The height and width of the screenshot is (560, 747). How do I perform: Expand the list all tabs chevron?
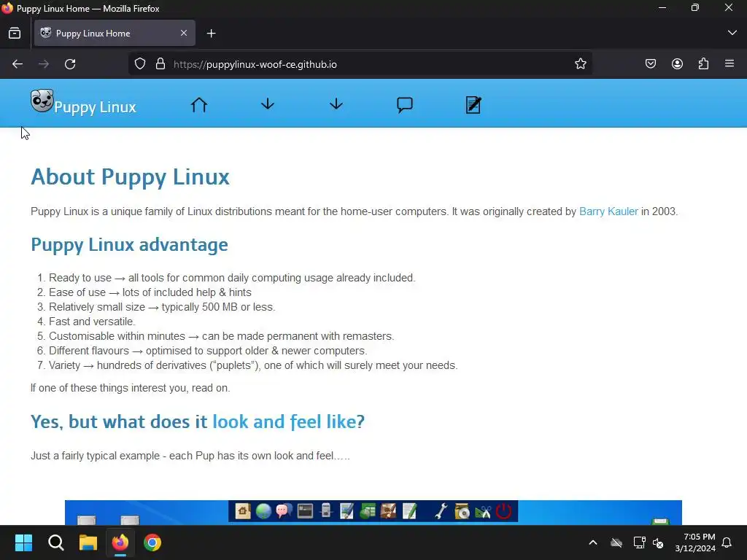(x=732, y=32)
